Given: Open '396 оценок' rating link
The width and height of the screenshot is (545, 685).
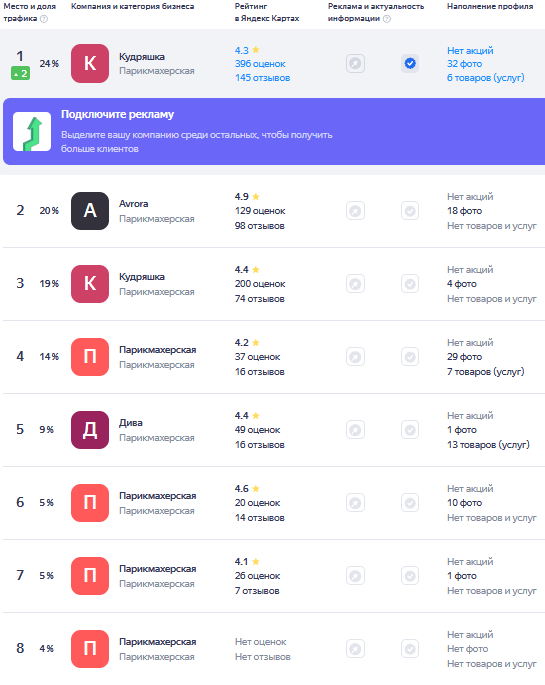Looking at the screenshot, I should click(260, 64).
